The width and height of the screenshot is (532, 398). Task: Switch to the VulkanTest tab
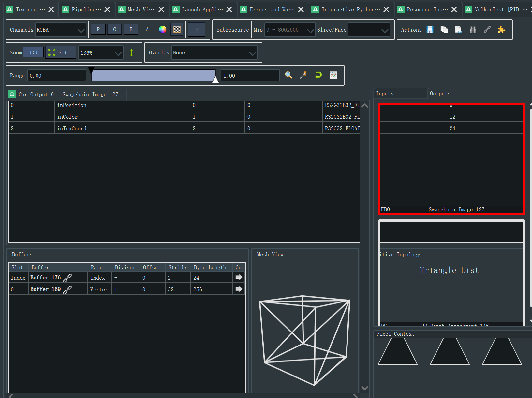(497, 9)
